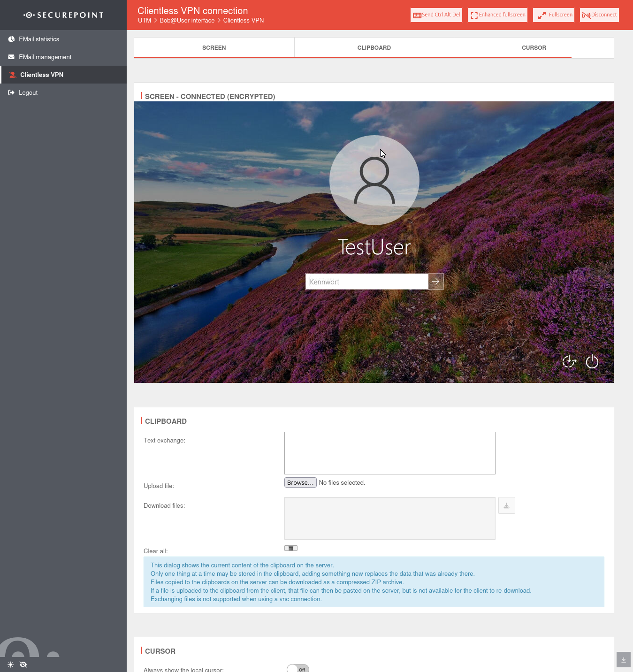Open the CLIPBOARD tab

(374, 48)
